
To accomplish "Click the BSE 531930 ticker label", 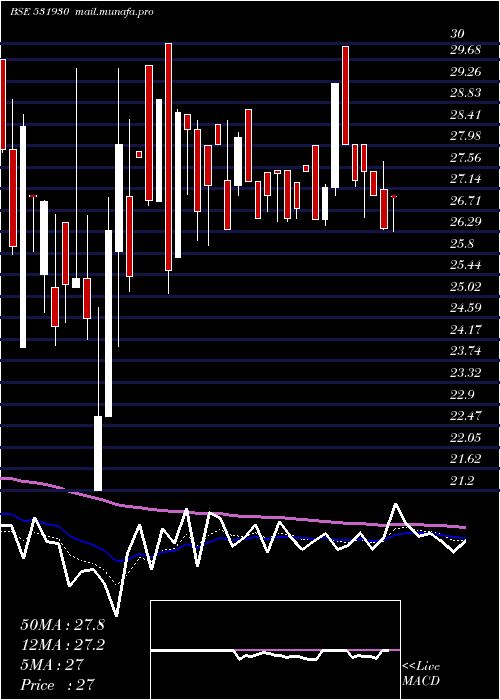I will (x=39, y=12).
